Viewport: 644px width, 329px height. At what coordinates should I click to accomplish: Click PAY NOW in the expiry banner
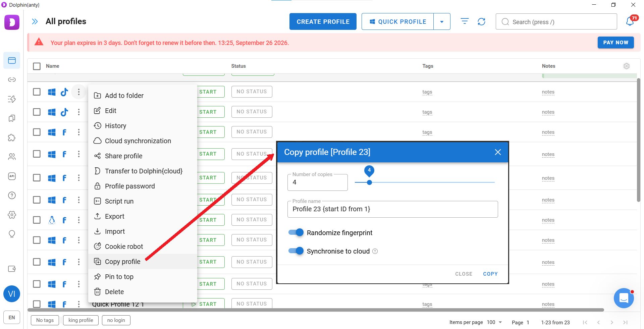[x=615, y=43]
